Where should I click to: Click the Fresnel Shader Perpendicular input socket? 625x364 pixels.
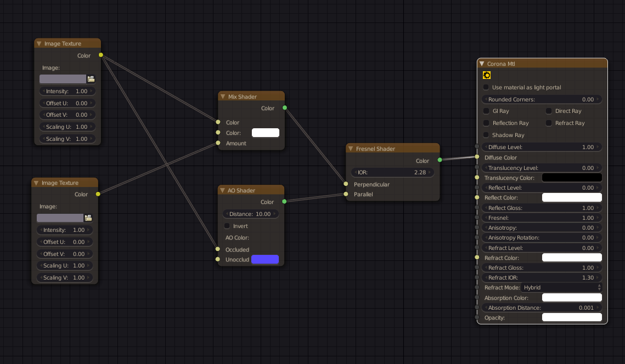tap(346, 184)
